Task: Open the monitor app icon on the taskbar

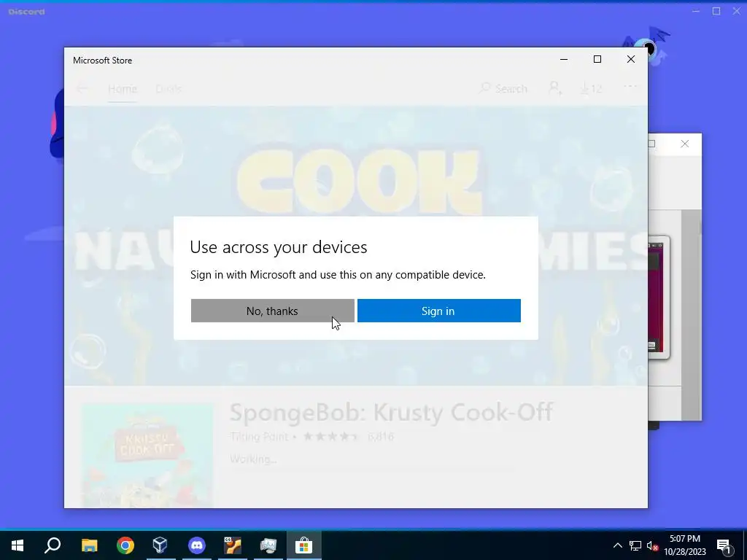Action: coord(268,545)
